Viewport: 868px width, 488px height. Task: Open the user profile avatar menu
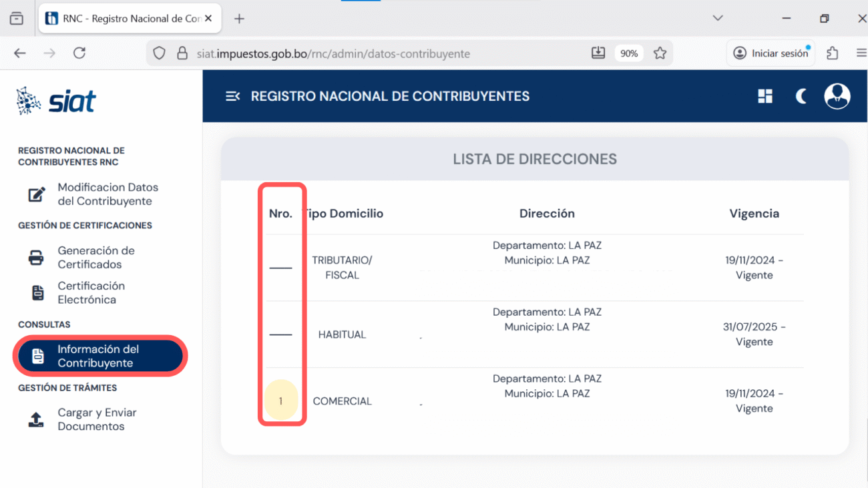837,96
